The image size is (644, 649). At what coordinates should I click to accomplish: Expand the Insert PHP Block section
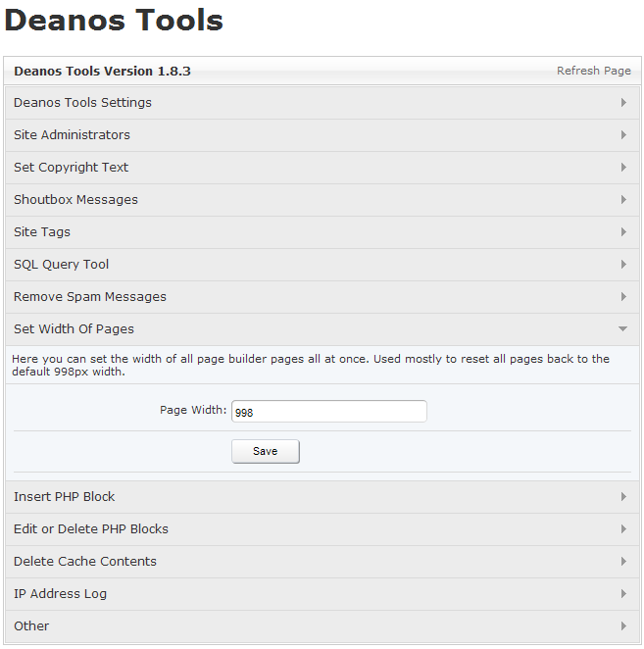coord(65,497)
